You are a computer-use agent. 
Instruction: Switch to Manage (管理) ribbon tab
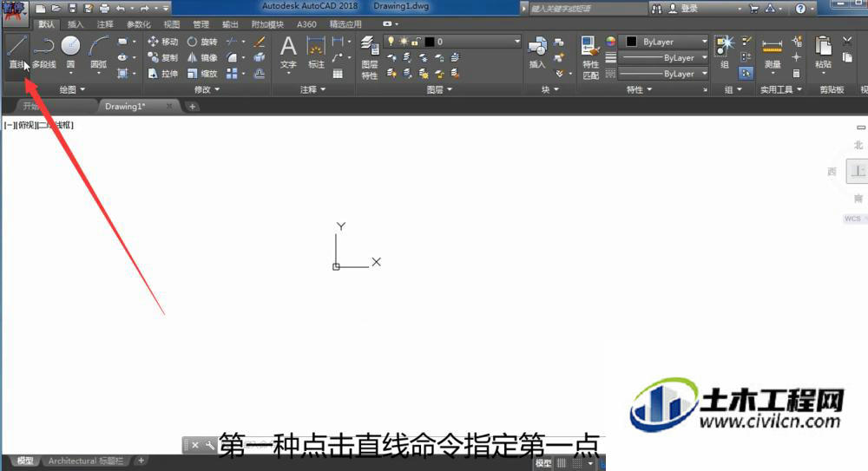click(x=201, y=24)
